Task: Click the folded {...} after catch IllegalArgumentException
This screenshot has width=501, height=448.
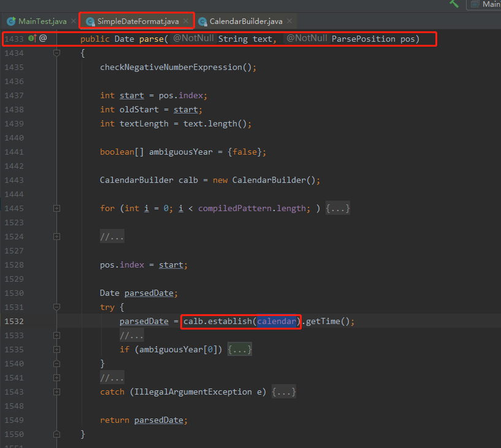Action: 284,392
